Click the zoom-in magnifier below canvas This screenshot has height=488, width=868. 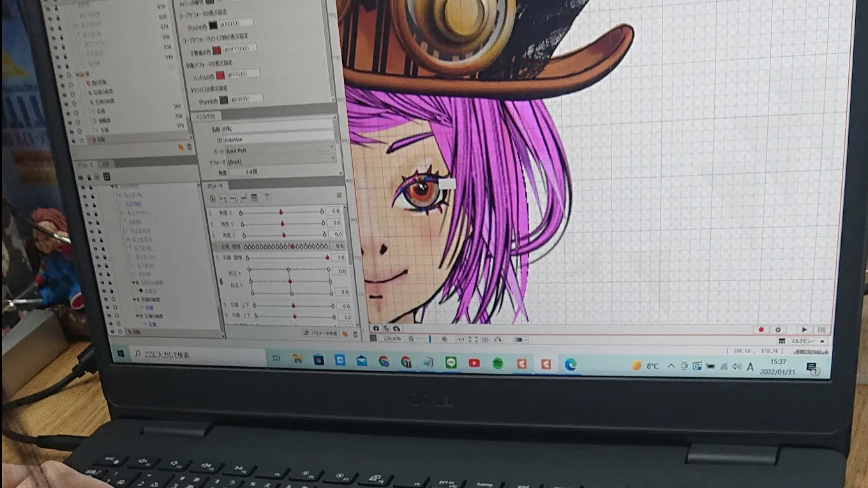pos(444,339)
